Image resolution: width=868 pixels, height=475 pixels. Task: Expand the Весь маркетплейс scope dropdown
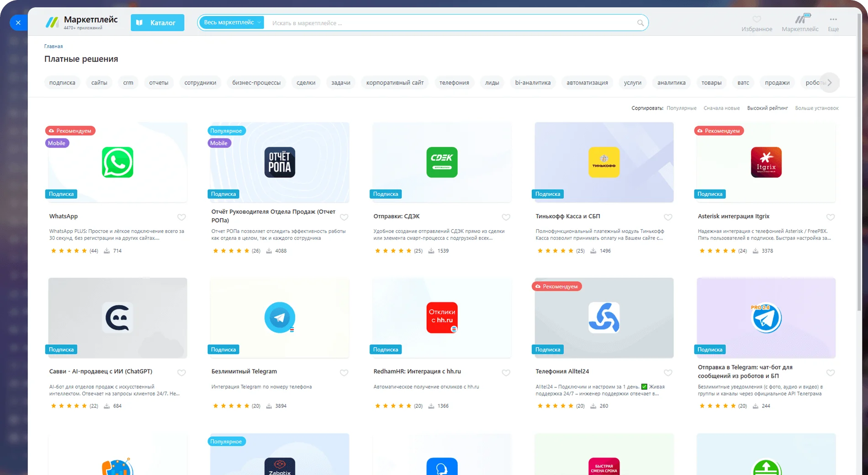pos(232,22)
